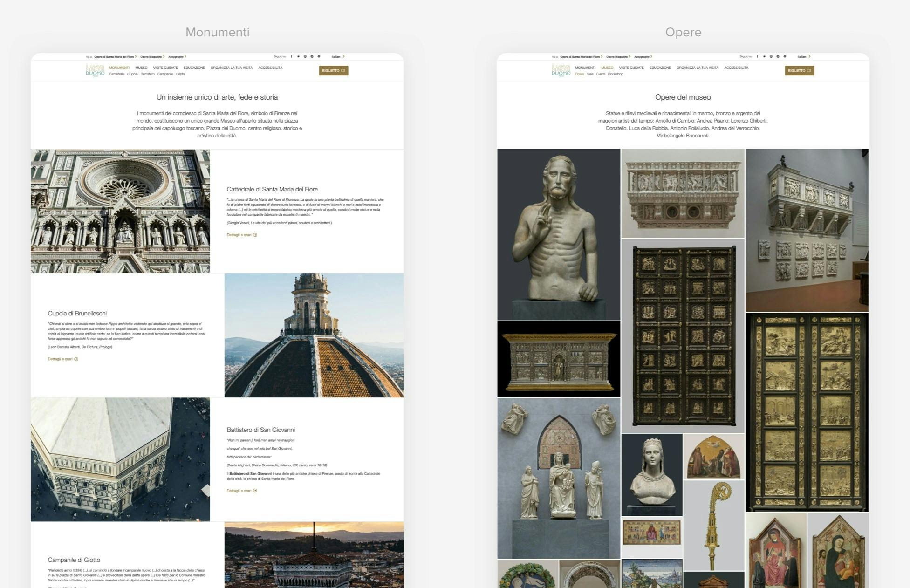Open Facebook icon on the Opere page
This screenshot has width=910, height=588.
click(x=758, y=56)
